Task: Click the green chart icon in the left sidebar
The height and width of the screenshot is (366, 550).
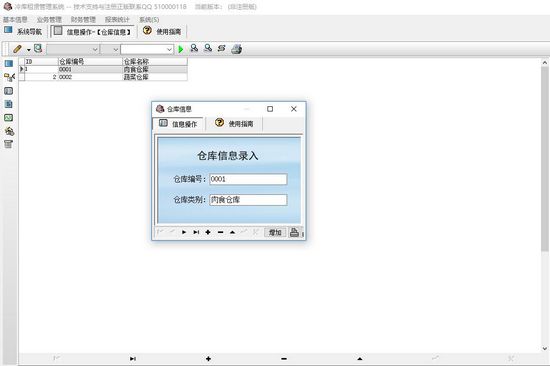Action: point(9,118)
